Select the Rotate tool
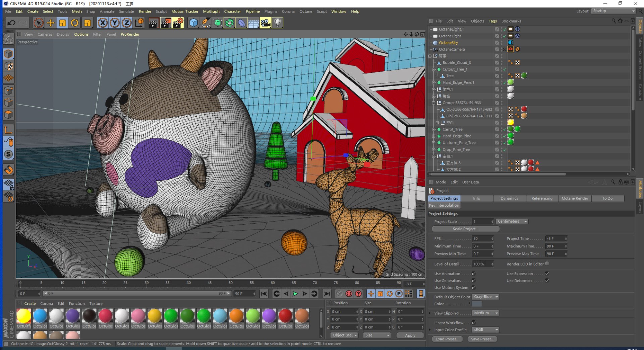The image size is (644, 350). point(75,23)
